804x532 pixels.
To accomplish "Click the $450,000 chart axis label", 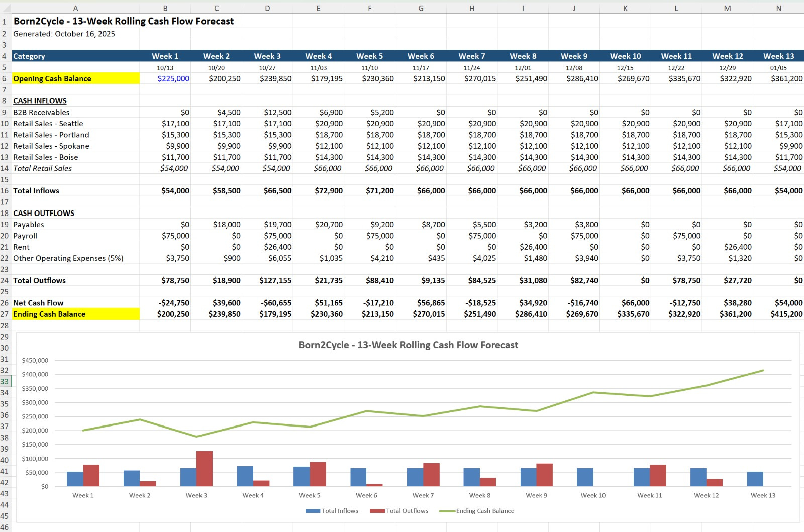I will click(35, 361).
